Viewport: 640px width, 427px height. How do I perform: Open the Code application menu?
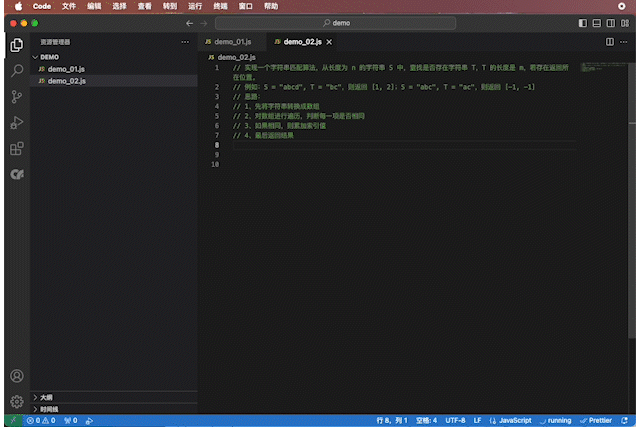tap(42, 6)
